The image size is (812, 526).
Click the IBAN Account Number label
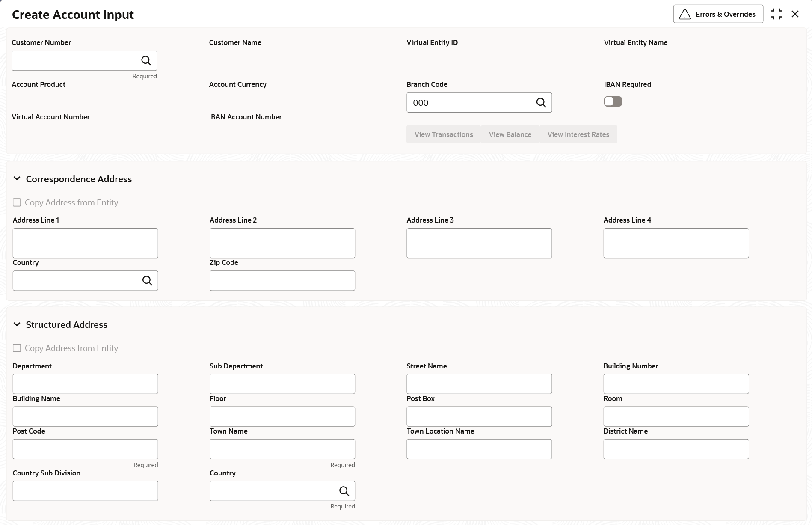pos(246,117)
